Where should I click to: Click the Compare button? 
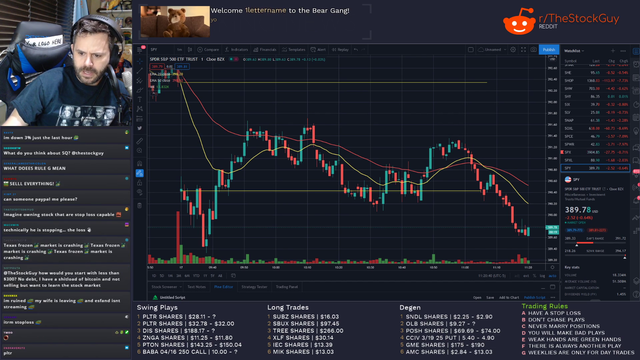[209, 49]
